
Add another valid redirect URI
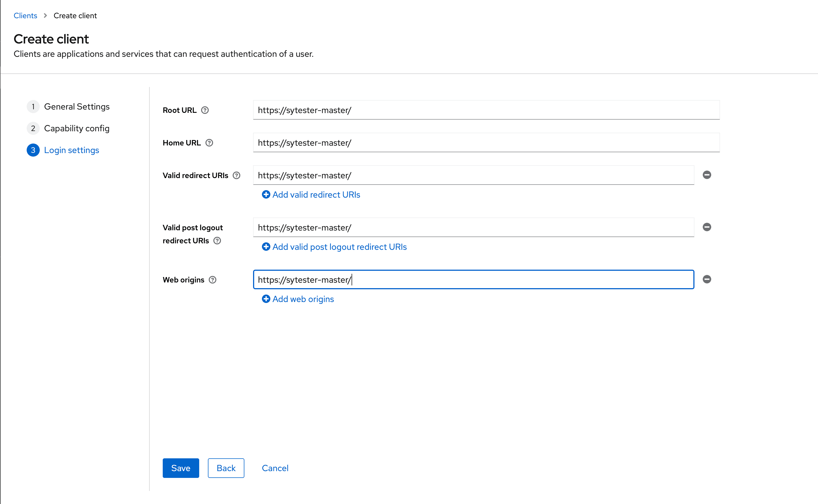click(x=316, y=195)
